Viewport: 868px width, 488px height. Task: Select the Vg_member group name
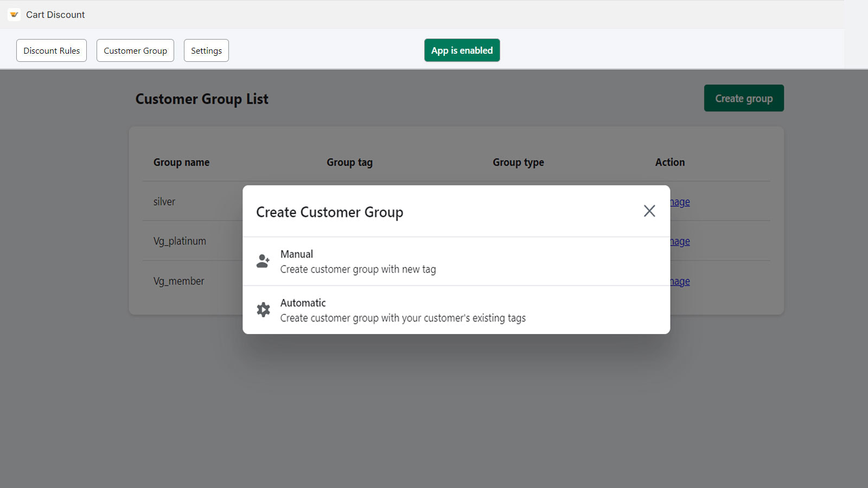178,281
